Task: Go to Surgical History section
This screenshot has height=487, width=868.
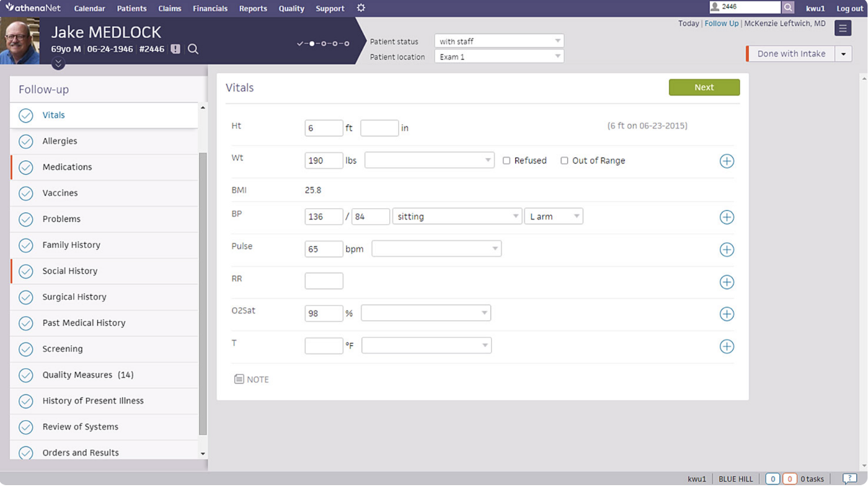Action: 104,297
